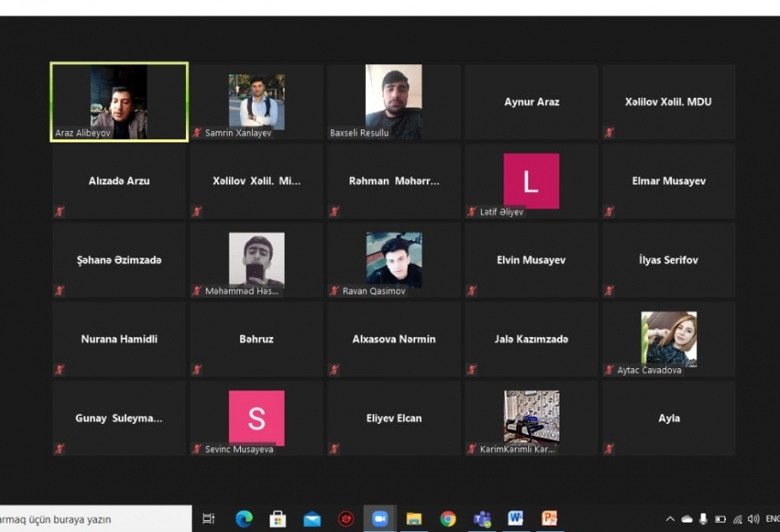Open the Microsoft Store taskbar icon
The width and height of the screenshot is (780, 532).
(x=277, y=519)
